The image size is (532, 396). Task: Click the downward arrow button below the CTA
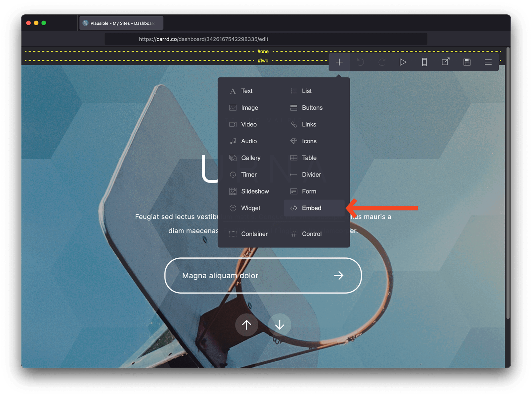280,325
